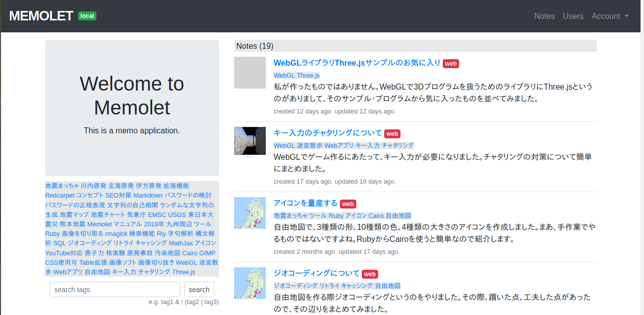Expand the Account dropdown menu
The height and width of the screenshot is (315, 644).
(610, 16)
